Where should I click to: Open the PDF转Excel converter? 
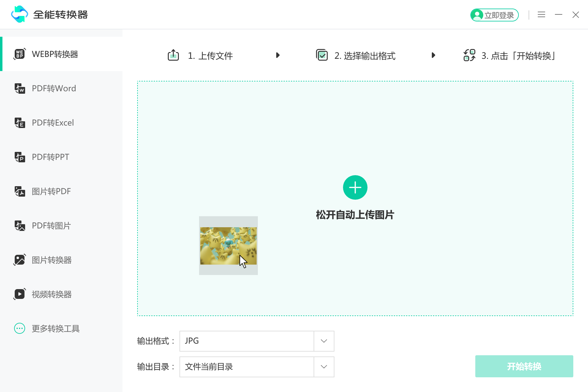(x=52, y=123)
